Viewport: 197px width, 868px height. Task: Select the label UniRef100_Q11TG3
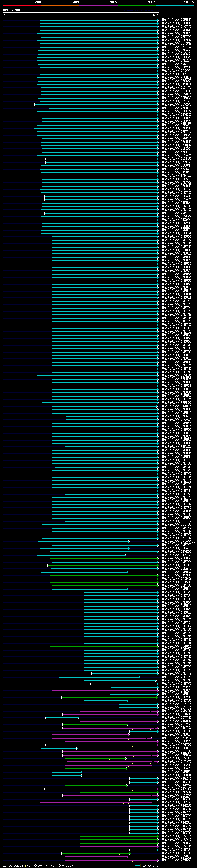pos(177,751)
